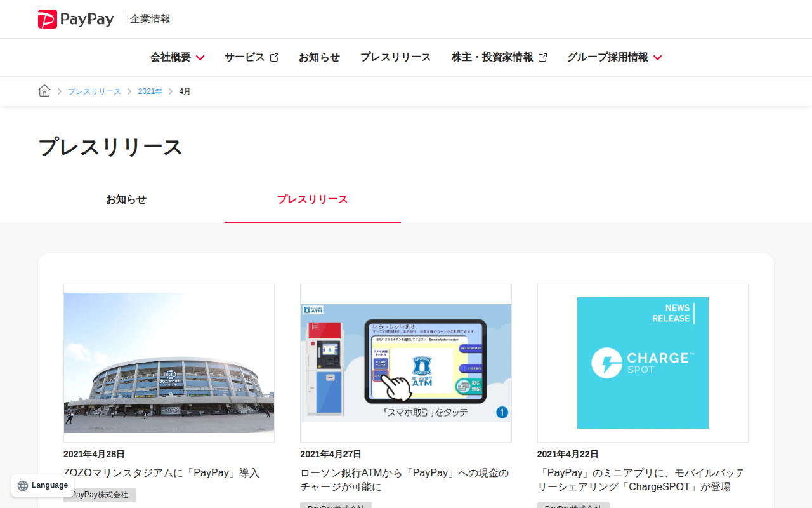The width and height of the screenshot is (812, 508).
Task: Click the globe icon on the Language button
Action: tap(23, 486)
